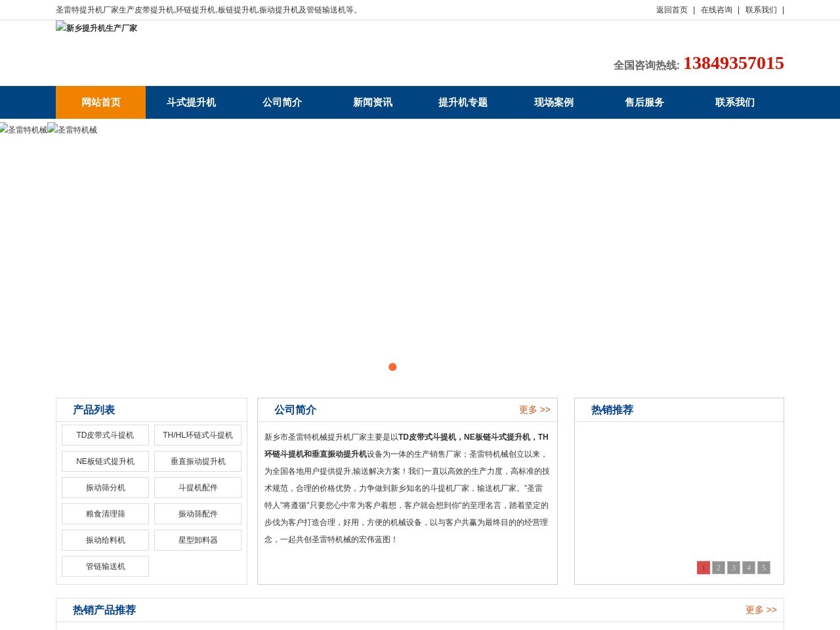Click the 新乡提升机生产厂家 logo image
The height and width of the screenshot is (630, 840).
96,28
